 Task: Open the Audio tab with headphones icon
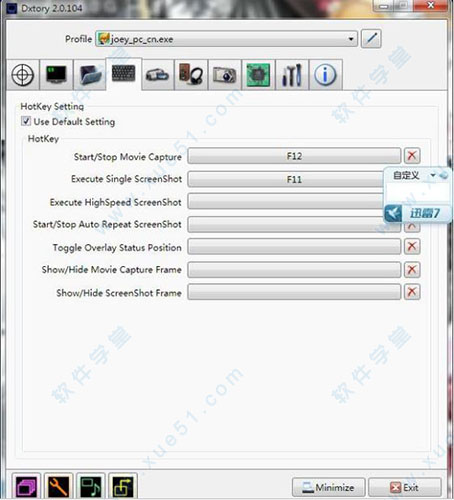pyautogui.click(x=191, y=75)
